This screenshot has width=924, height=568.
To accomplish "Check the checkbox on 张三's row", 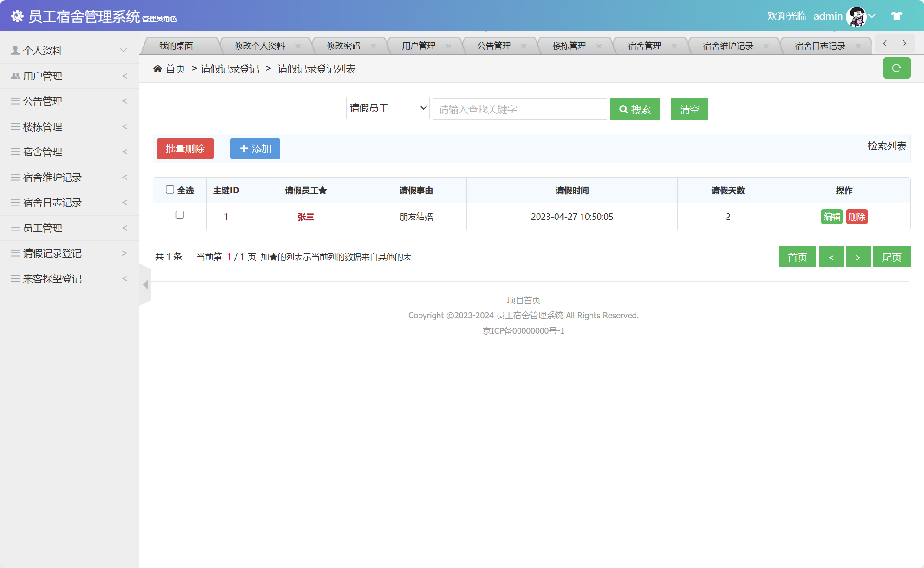I will point(179,215).
